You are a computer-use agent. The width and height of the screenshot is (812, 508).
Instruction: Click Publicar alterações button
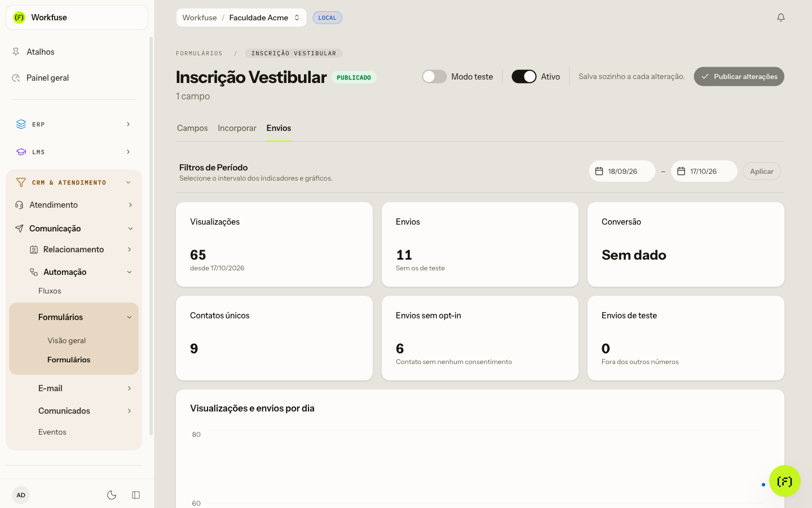click(x=739, y=76)
